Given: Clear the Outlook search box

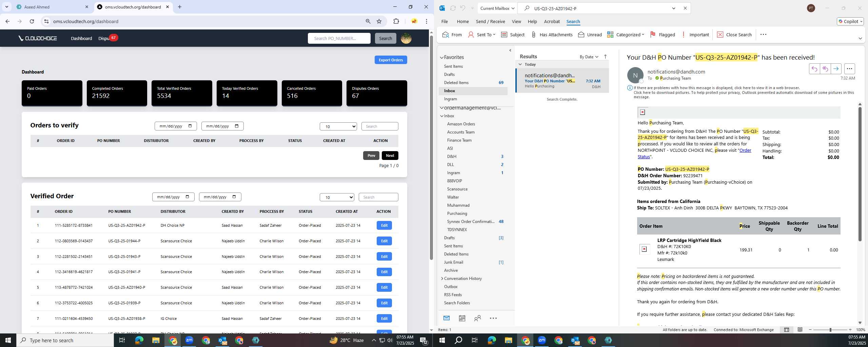Looking at the screenshot, I should pos(685,8).
